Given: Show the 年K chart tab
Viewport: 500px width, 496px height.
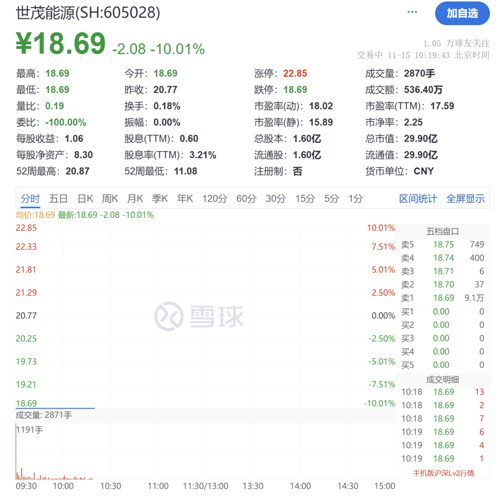Looking at the screenshot, I should click(185, 199).
